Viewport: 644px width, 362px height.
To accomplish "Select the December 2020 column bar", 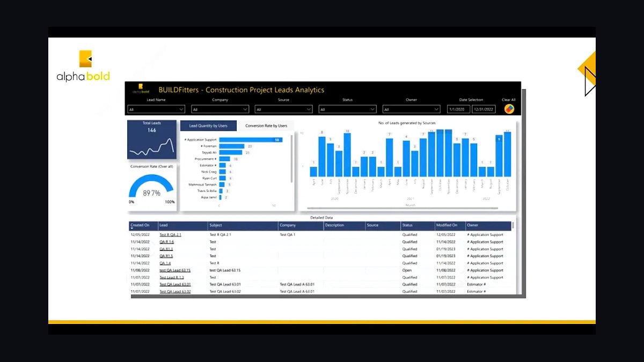I will coord(356,172).
